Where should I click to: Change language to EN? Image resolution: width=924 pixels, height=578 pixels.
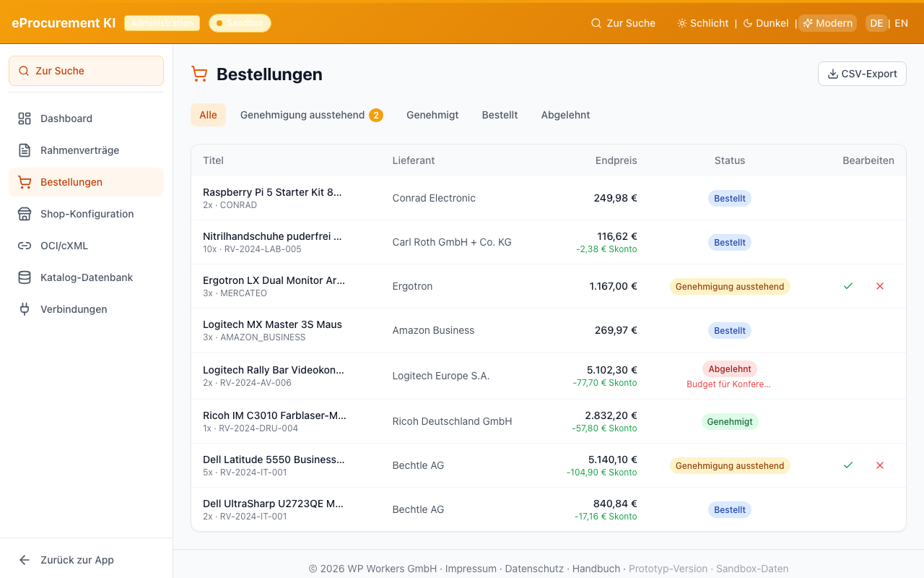(901, 23)
